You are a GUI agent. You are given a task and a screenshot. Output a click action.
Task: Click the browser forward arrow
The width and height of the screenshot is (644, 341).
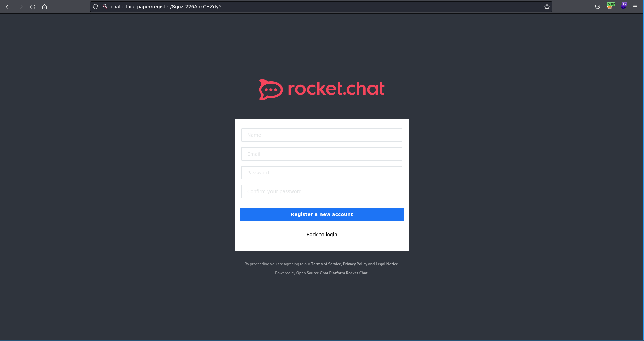(20, 7)
